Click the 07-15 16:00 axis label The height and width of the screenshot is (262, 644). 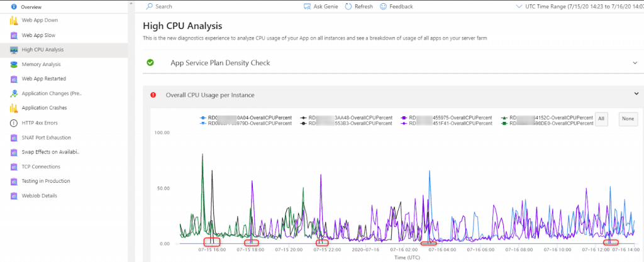[x=212, y=249]
